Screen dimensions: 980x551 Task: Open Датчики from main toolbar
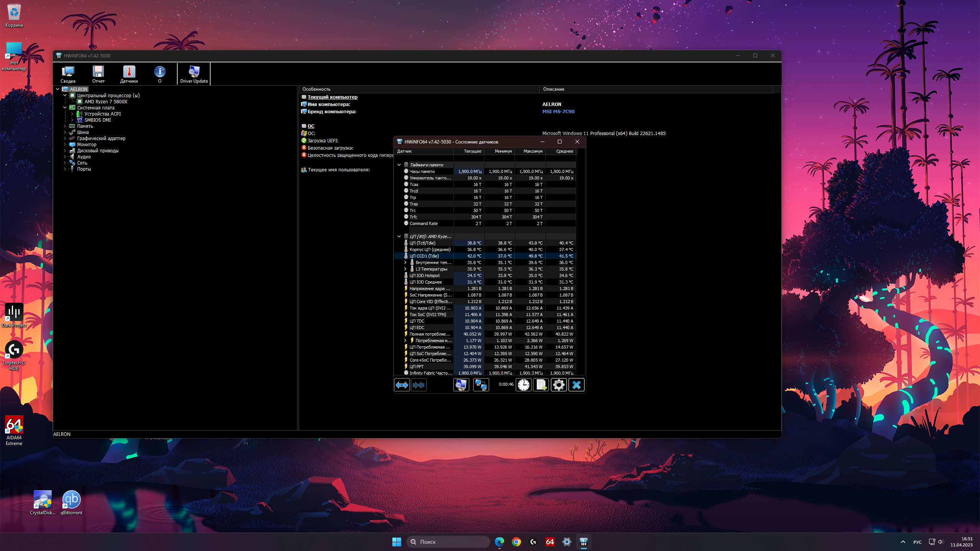129,74
